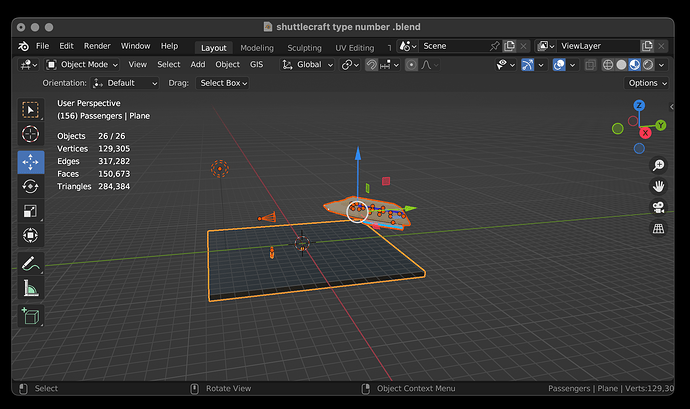Click the zoom view magnifier icon

(658, 165)
